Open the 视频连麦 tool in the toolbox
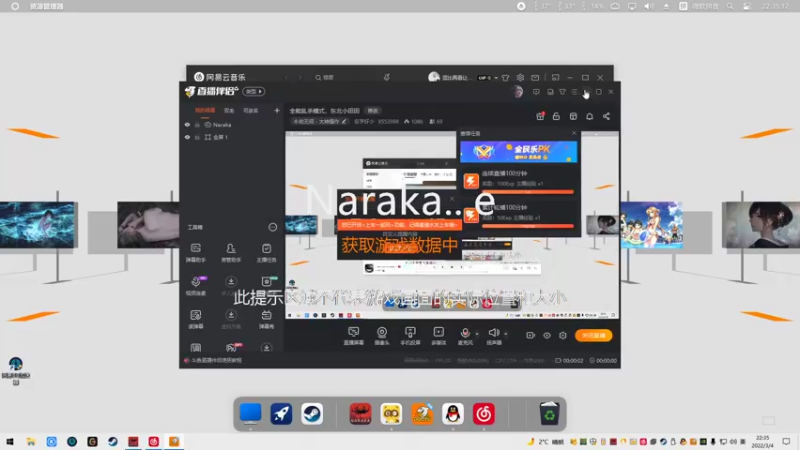The height and width of the screenshot is (450, 800). (x=196, y=286)
